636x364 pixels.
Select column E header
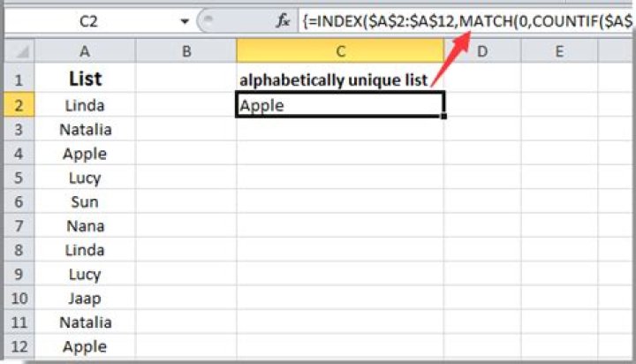pos(559,53)
